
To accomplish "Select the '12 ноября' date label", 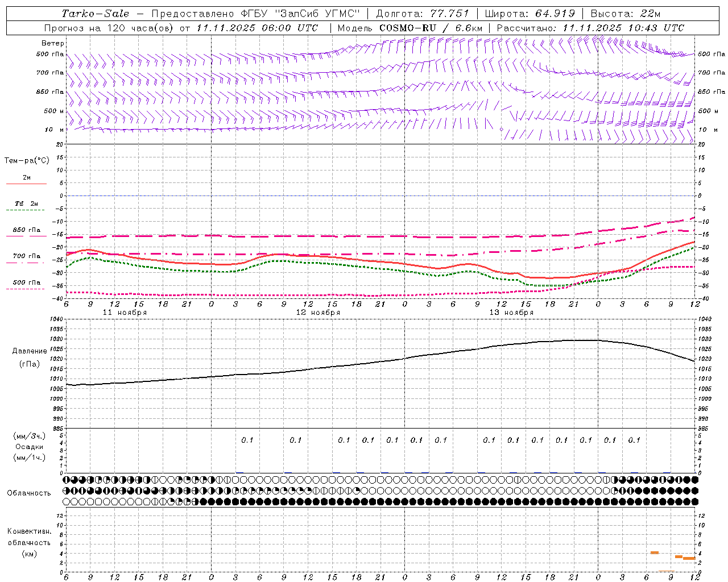I will pos(318,313).
